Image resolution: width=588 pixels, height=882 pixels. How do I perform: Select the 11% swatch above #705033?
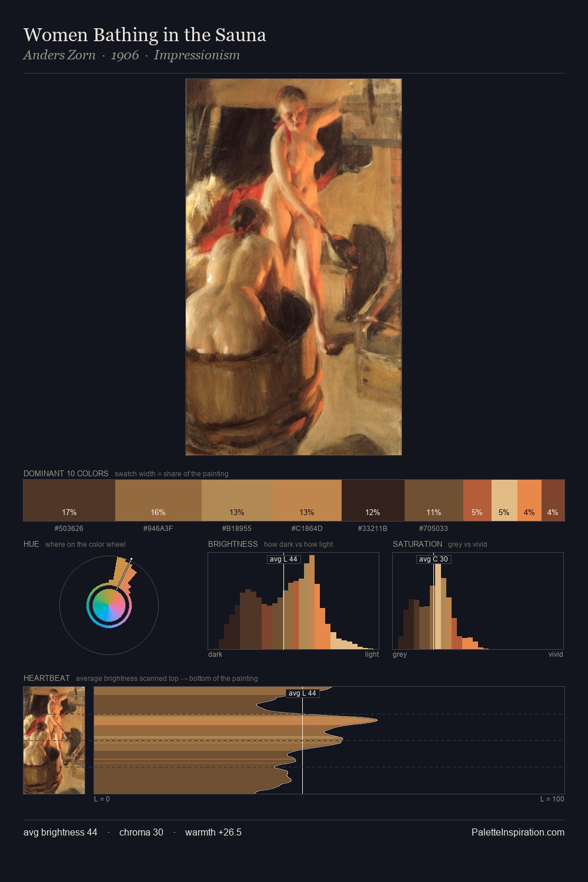coord(434,500)
